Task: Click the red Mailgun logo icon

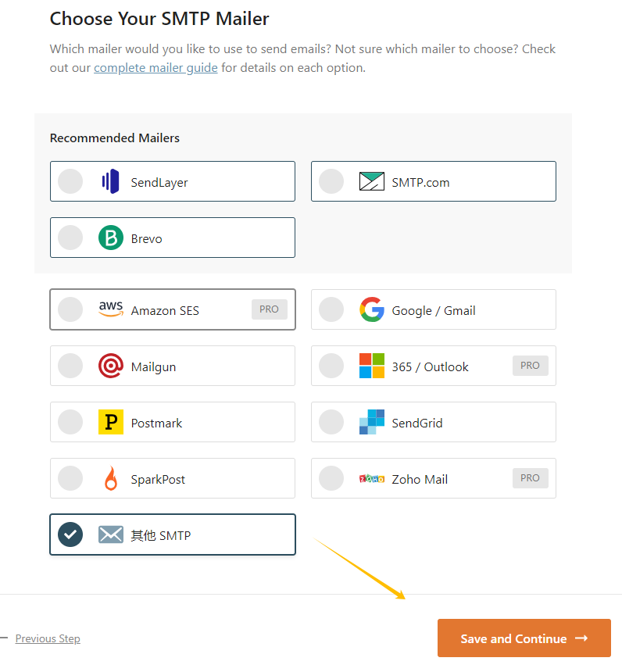Action: tap(110, 366)
